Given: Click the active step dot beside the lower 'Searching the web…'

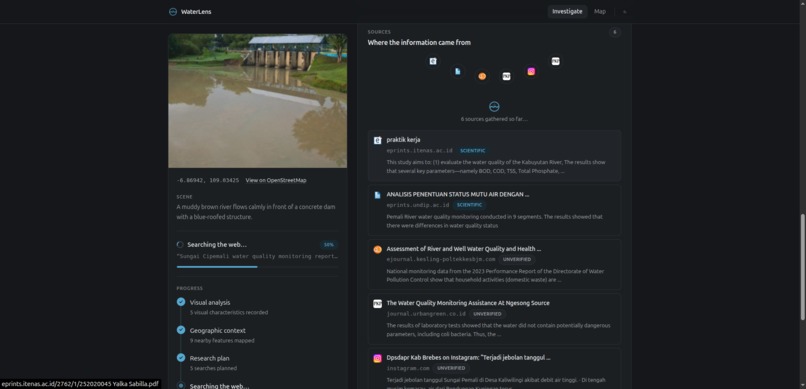Looking at the screenshot, I should (181, 385).
